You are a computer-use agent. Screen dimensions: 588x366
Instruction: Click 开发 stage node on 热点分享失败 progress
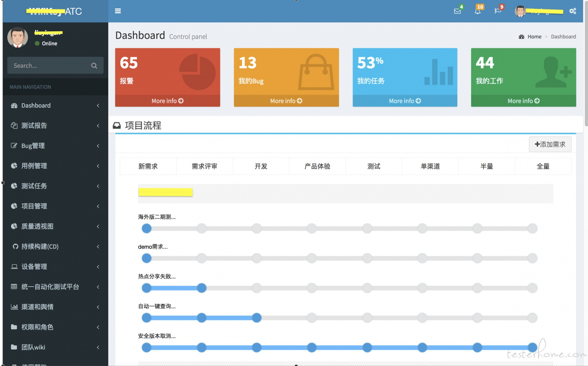[257, 288]
